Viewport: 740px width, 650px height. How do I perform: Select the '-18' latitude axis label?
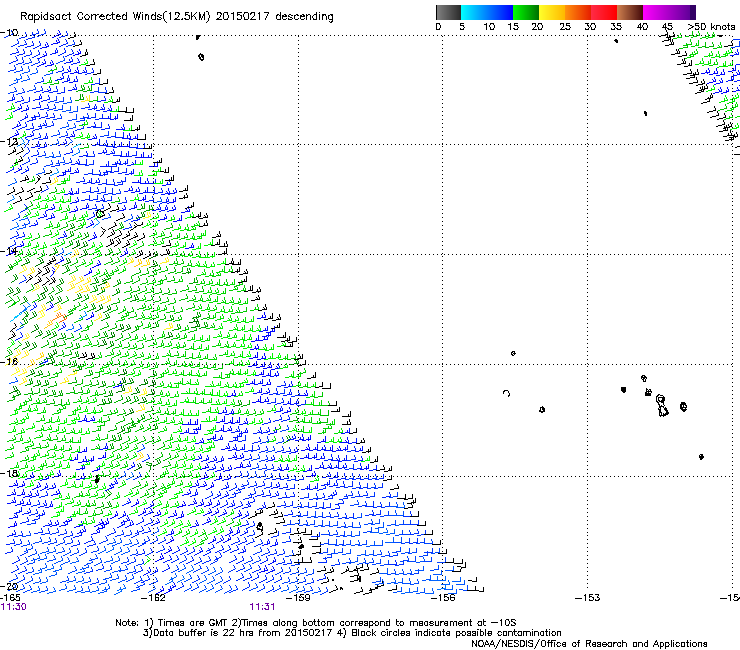pos(9,473)
